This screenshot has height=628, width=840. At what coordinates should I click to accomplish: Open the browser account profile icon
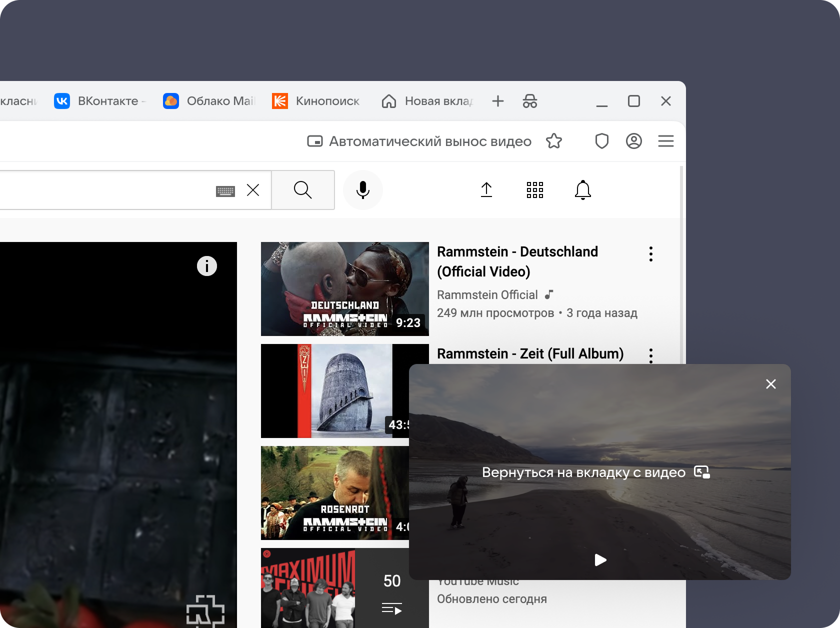(x=634, y=141)
